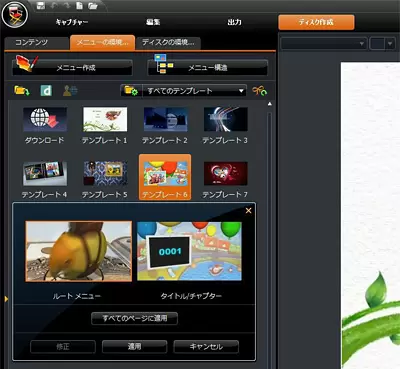Viewport: 400px width, 369px height.
Task: Open the wide empty dropdown above the preview
Action: 323,44
